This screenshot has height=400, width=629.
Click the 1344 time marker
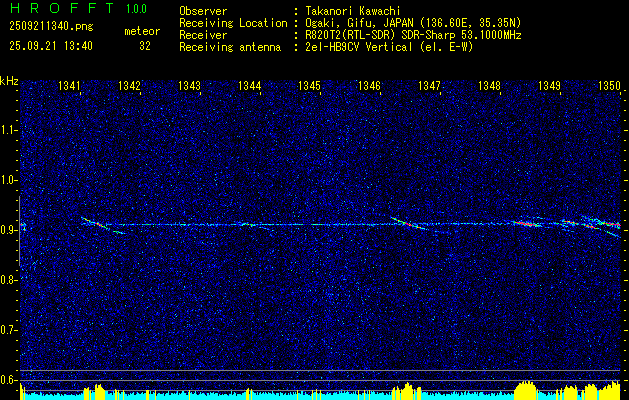point(250,85)
